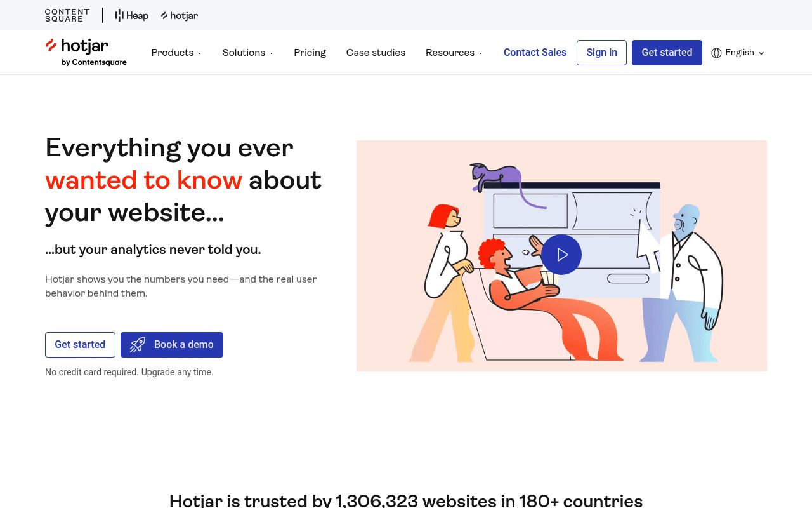The height and width of the screenshot is (508, 812).
Task: Click the globe language icon
Action: [x=716, y=53]
